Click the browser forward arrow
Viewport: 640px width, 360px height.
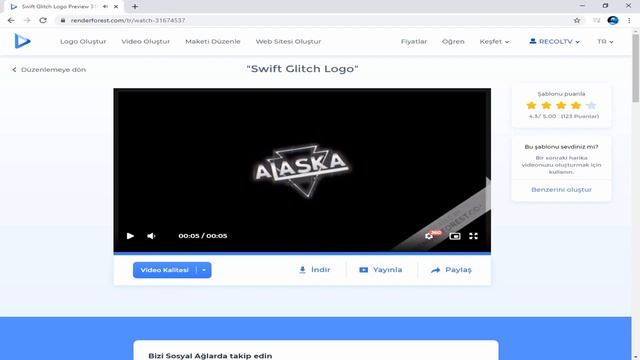pyautogui.click(x=27, y=20)
